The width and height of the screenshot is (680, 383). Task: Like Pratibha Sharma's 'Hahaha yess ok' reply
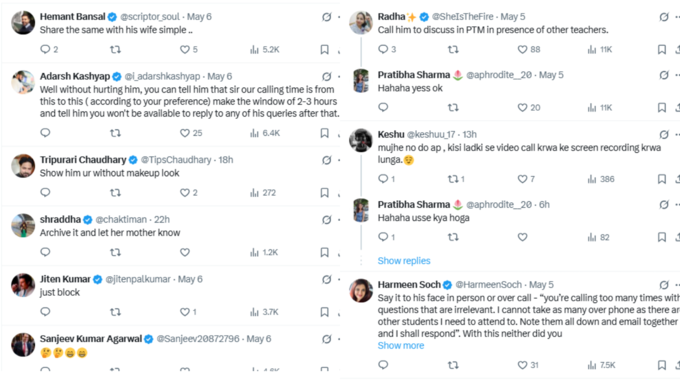(529, 108)
